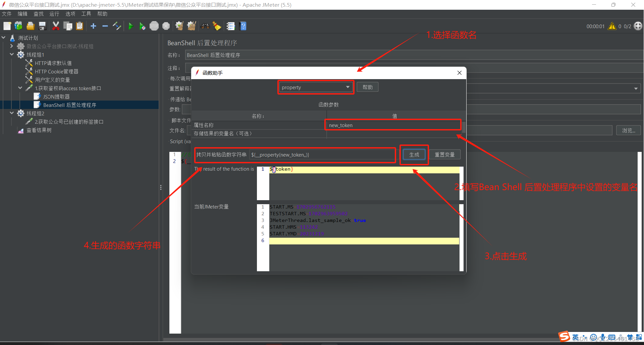
Task: Expand the 微信公众平台接口测试-线程组 node
Action: coord(12,46)
